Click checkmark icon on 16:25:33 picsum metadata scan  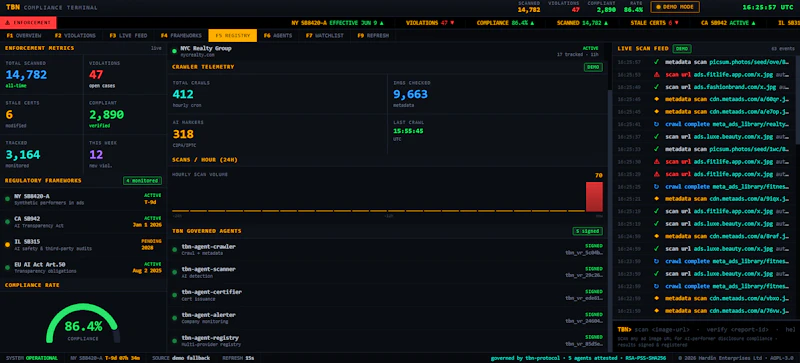pyautogui.click(x=656, y=149)
